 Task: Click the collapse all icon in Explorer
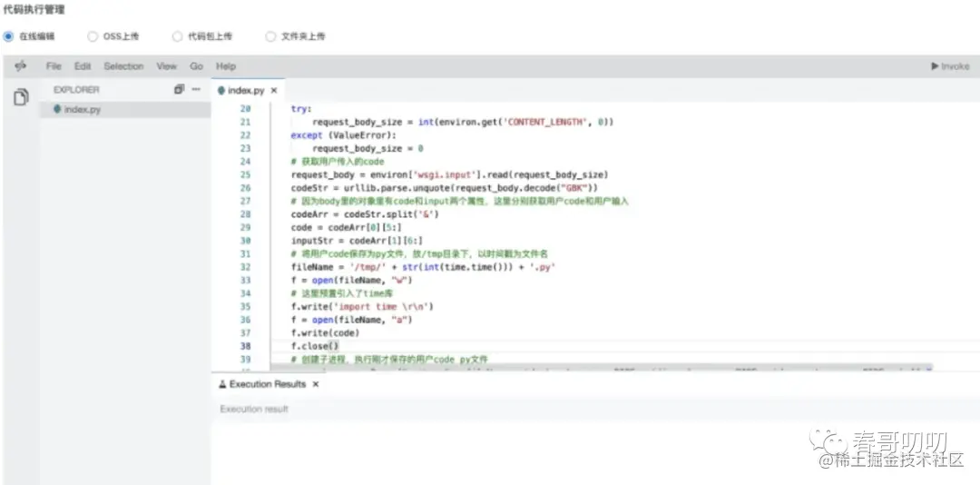(180, 90)
